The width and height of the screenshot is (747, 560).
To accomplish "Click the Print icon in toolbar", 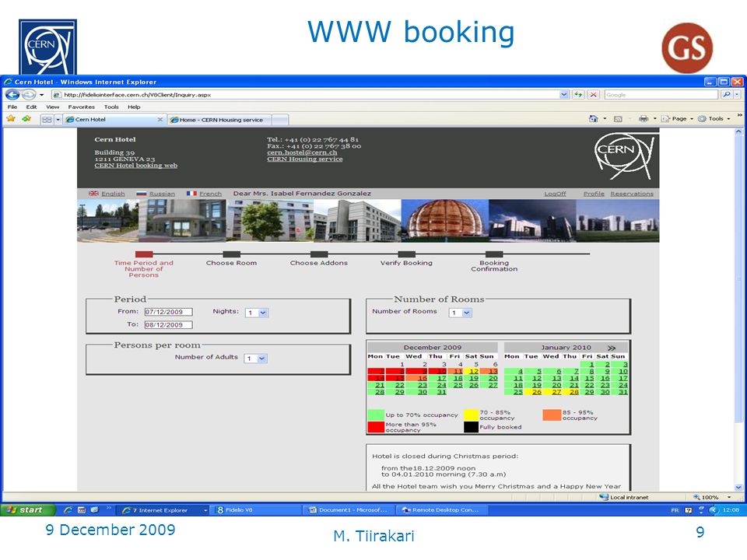I will click(x=644, y=118).
